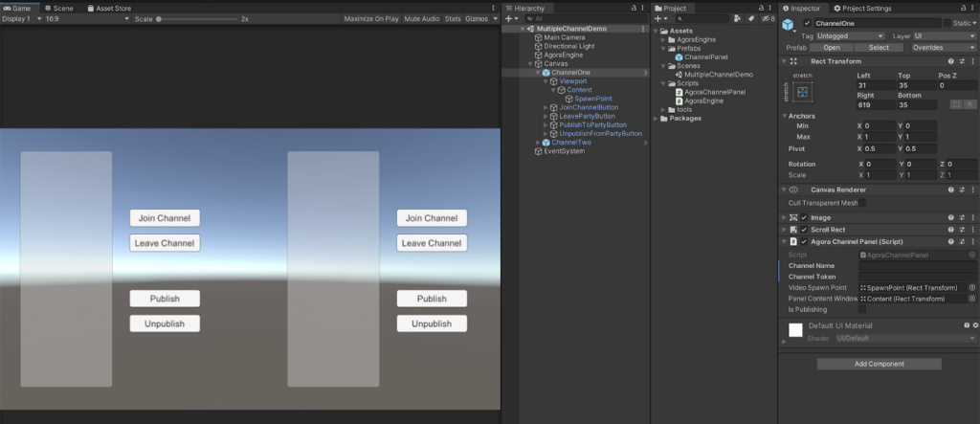The height and width of the screenshot is (424, 980).
Task: Open object picker for Script field
Action: coord(972,255)
